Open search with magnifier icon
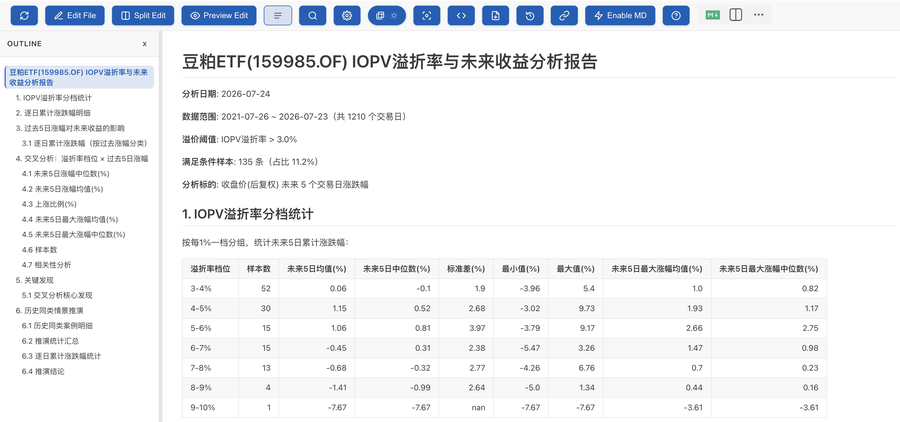The height and width of the screenshot is (422, 900). (312, 16)
